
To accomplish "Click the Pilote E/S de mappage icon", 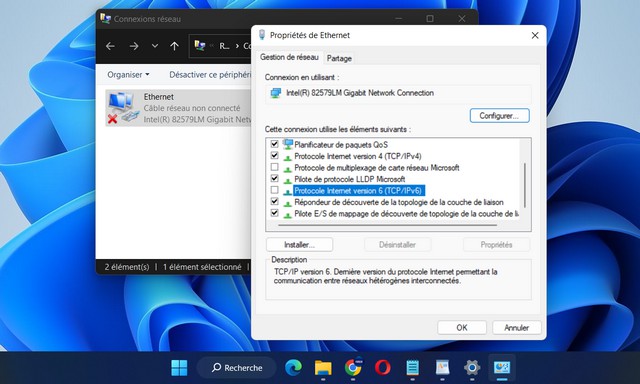I will pos(288,214).
